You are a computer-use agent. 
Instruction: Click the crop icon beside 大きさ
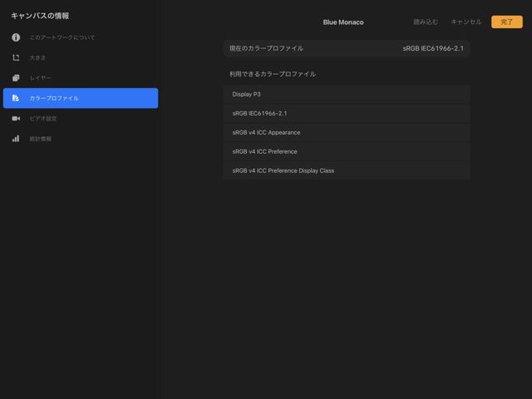[x=16, y=57]
